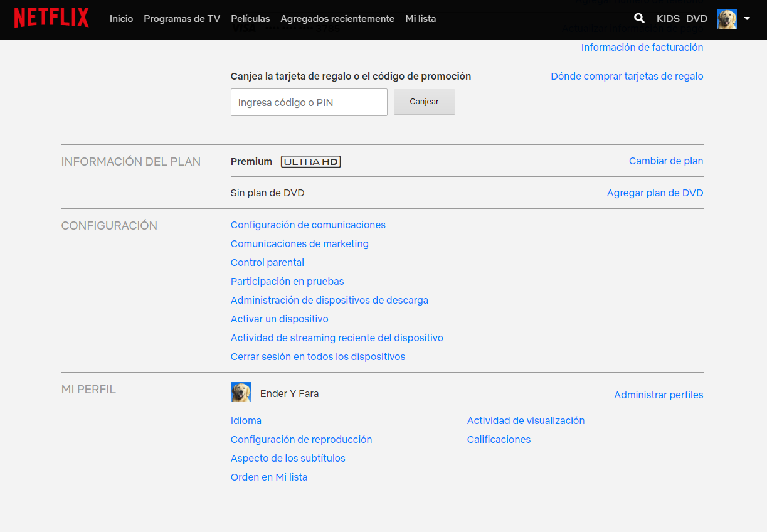Click the Ender Y Fara profile picture
Image resolution: width=767 pixels, height=532 pixels.
[241, 393]
